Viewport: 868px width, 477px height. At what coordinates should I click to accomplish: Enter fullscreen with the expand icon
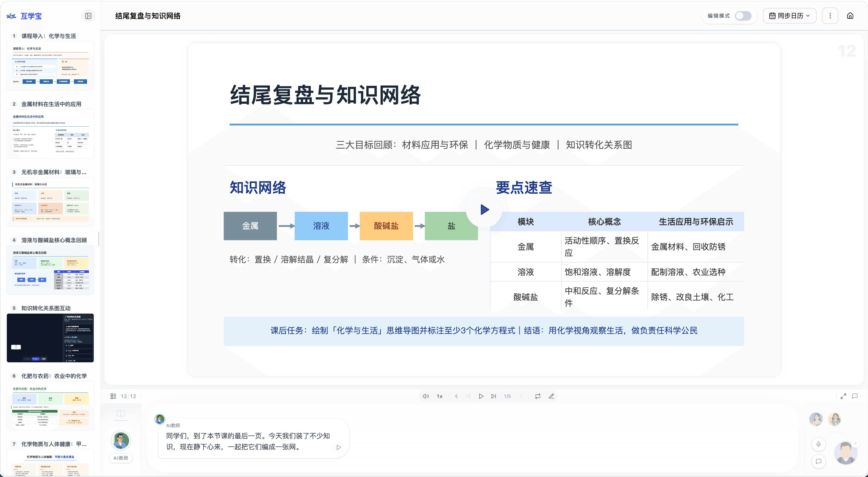point(843,396)
